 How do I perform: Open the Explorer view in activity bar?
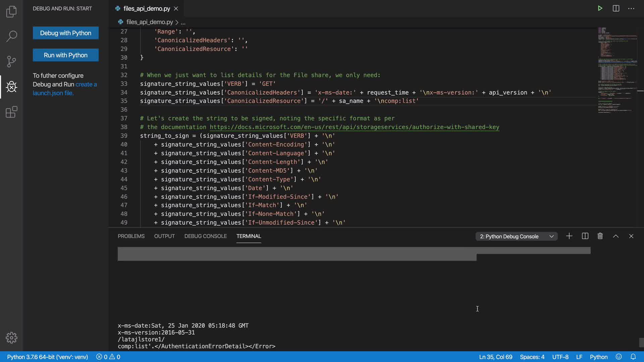(11, 12)
